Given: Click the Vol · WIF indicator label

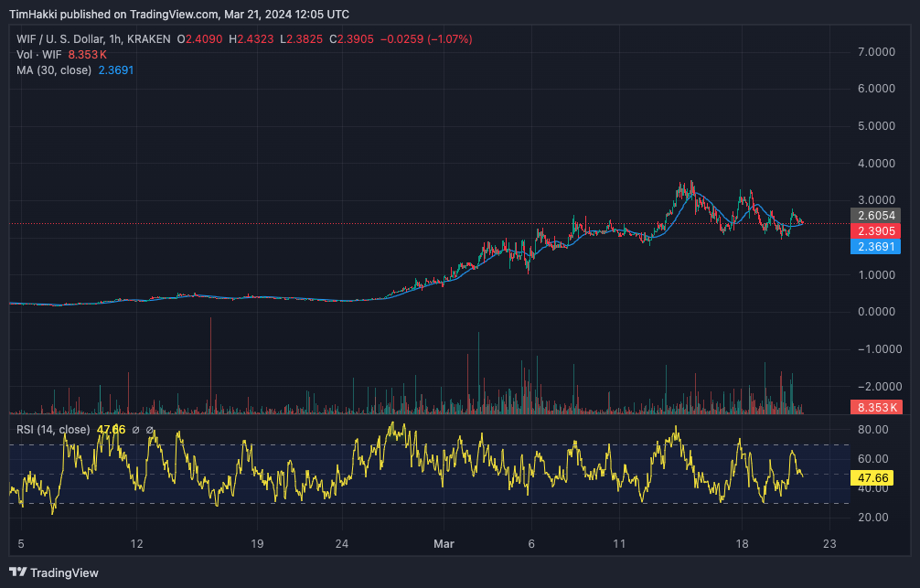Looking at the screenshot, I should coord(38,55).
